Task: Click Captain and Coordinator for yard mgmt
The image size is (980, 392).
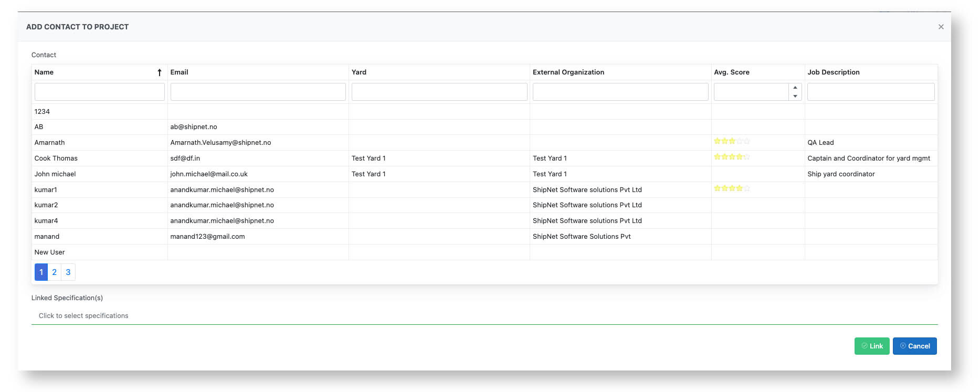Action: click(x=869, y=158)
